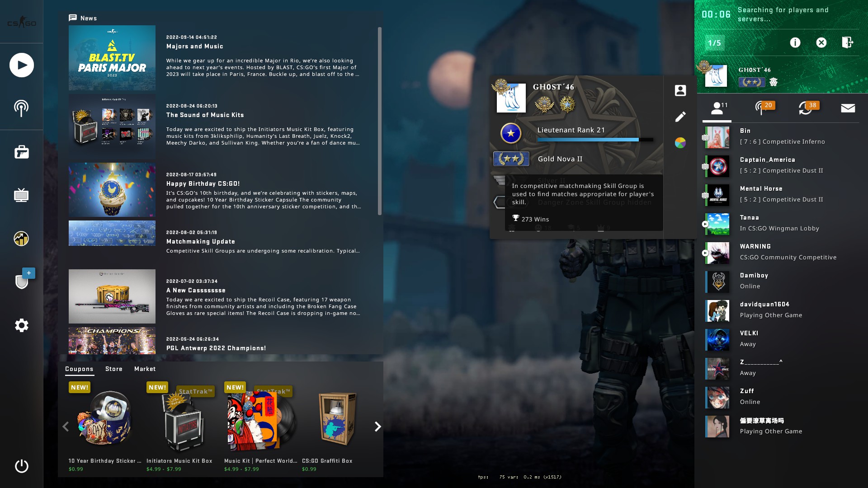The width and height of the screenshot is (868, 488).
Task: Open the recent teammates tab with 38 badge
Action: coord(805,108)
